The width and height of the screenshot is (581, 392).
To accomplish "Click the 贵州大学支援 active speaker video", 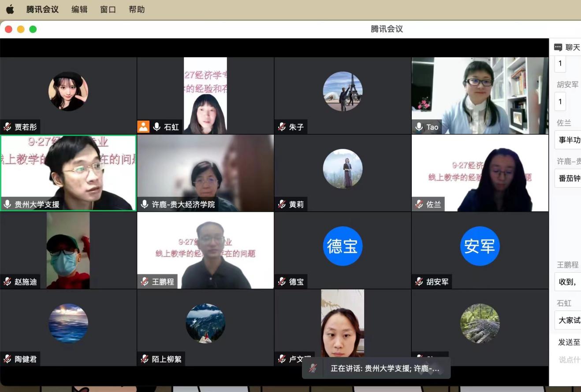I will 68,173.
